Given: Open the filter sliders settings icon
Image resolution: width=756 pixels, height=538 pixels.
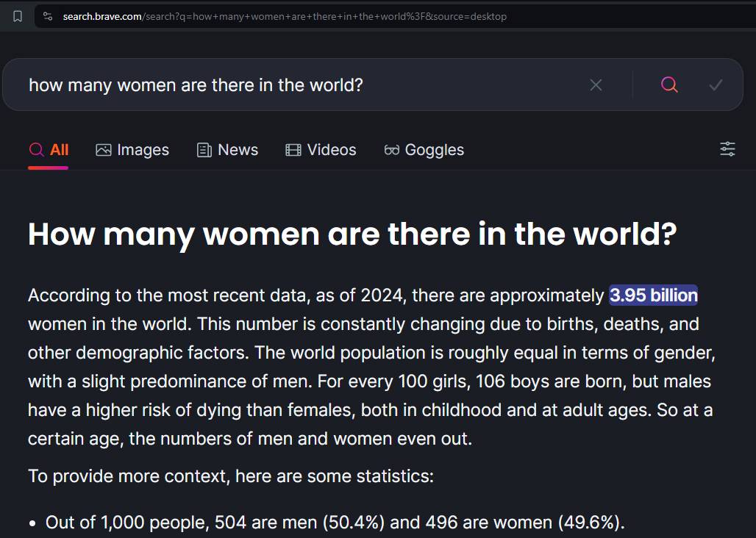Looking at the screenshot, I should [727, 150].
